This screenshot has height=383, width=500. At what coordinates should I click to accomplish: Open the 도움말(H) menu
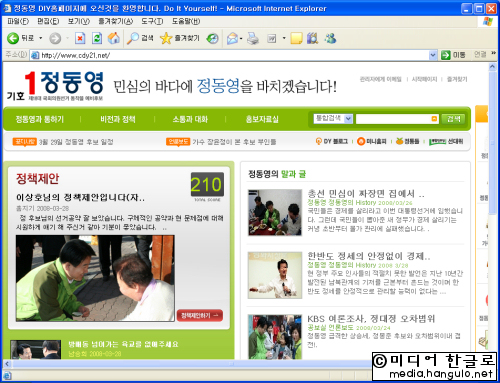point(186,21)
